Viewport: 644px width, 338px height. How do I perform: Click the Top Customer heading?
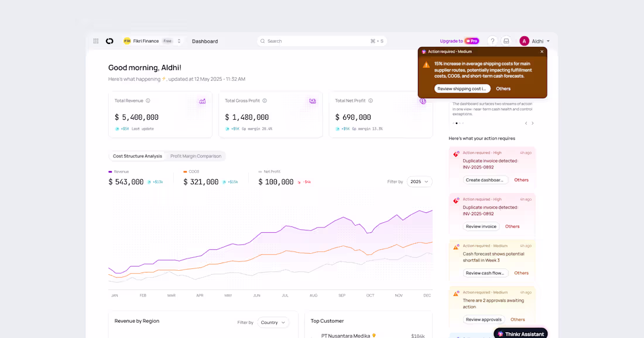327,321
